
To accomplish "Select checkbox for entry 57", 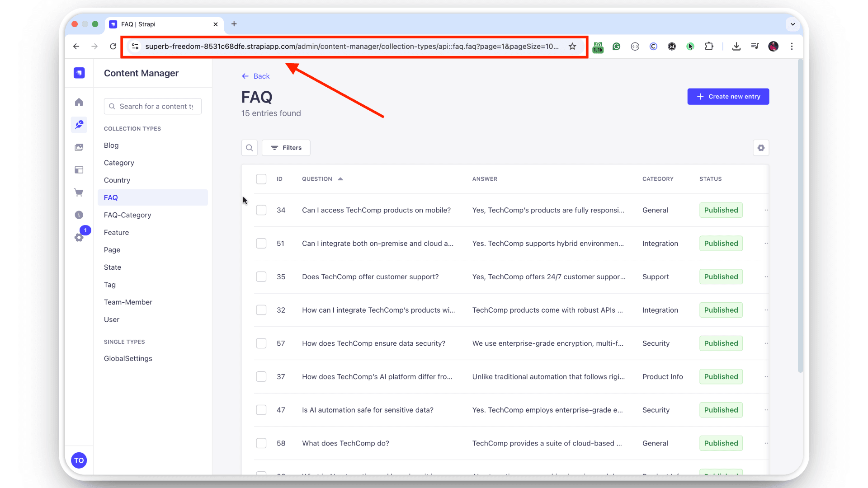I will pos(261,343).
